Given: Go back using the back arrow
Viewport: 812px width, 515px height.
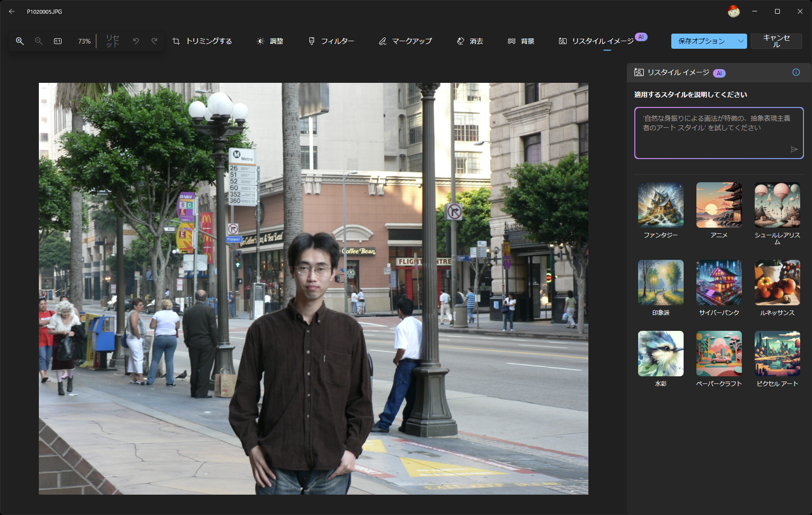Looking at the screenshot, I should point(12,11).
